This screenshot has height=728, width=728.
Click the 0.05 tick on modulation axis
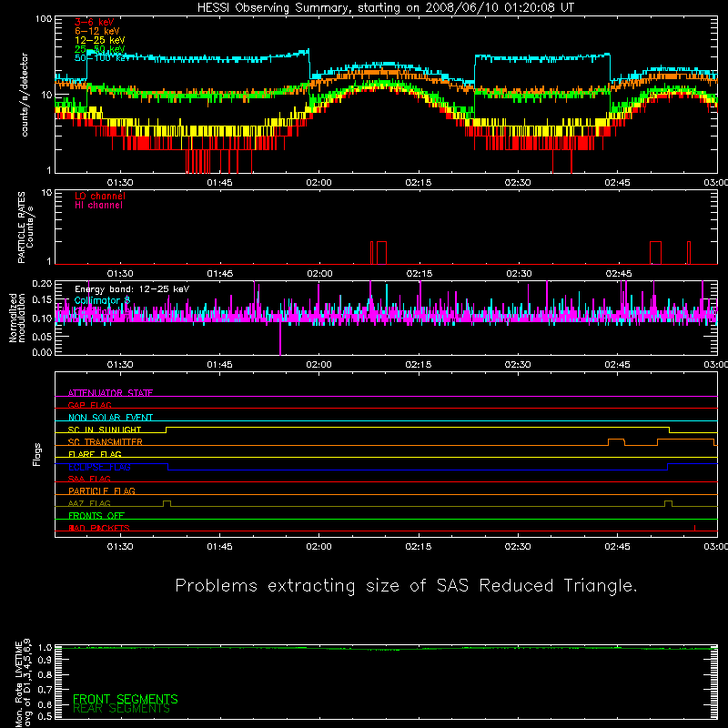(x=42, y=337)
